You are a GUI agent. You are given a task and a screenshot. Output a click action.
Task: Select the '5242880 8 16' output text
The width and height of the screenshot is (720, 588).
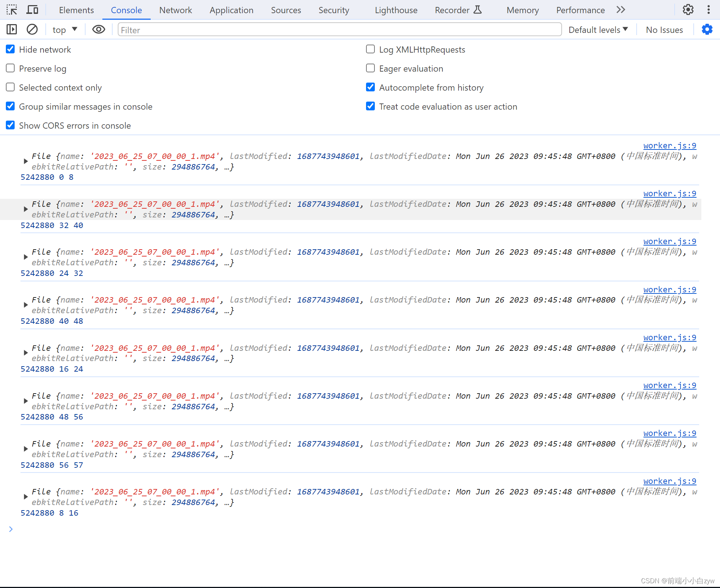(49, 513)
